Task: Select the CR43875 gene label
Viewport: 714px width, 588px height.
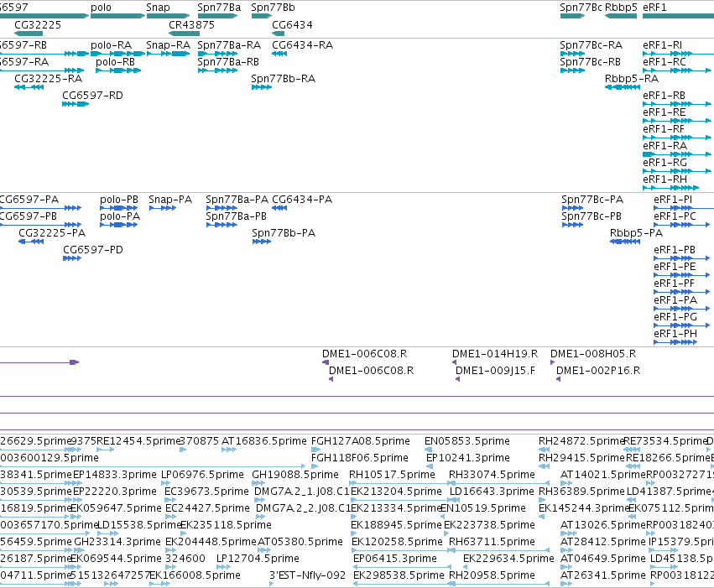Action: click(x=191, y=25)
